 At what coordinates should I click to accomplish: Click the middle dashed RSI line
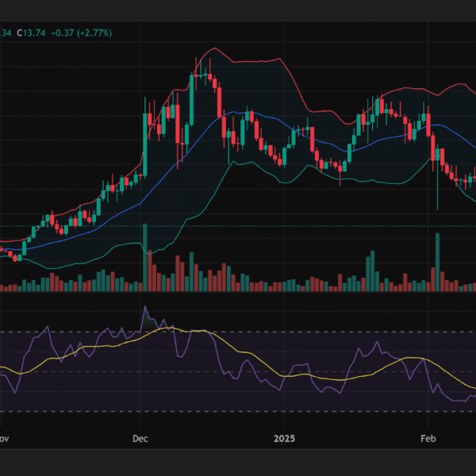238,370
